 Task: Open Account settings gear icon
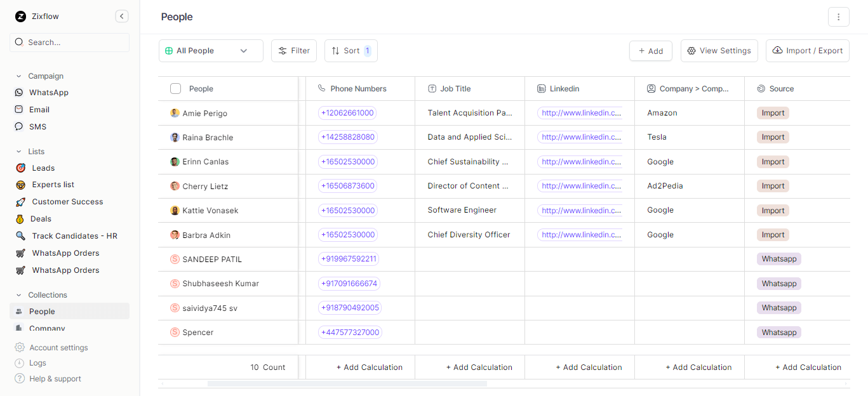coord(20,348)
